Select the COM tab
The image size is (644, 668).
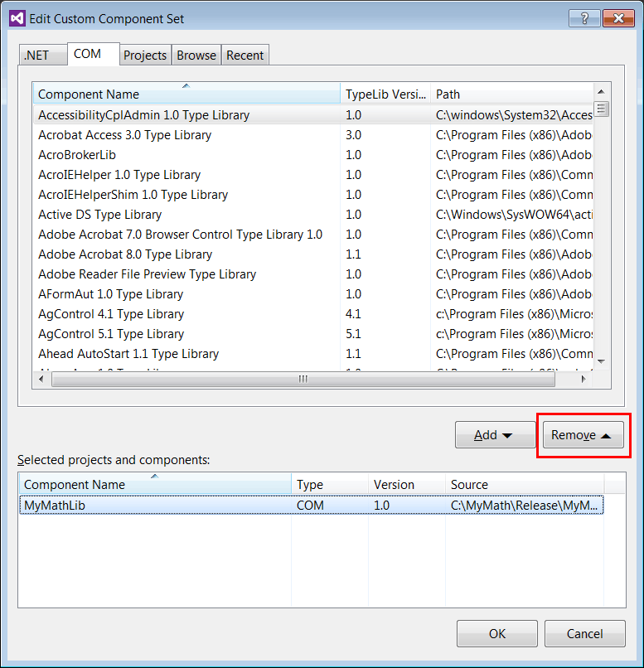tap(94, 54)
